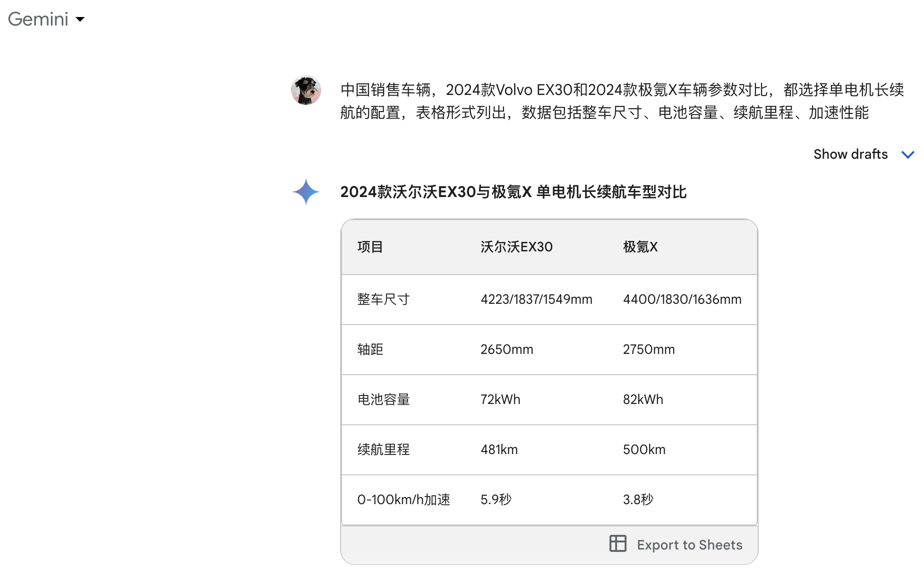This screenshot has height=584, width=924.
Task: Click the 4223/1837/1549mm cell
Action: coord(536,299)
